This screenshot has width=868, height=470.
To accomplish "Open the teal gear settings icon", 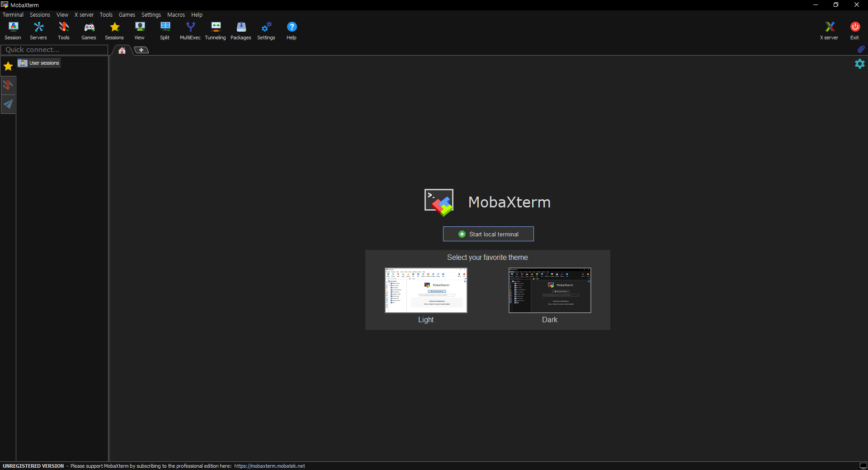I will [860, 64].
